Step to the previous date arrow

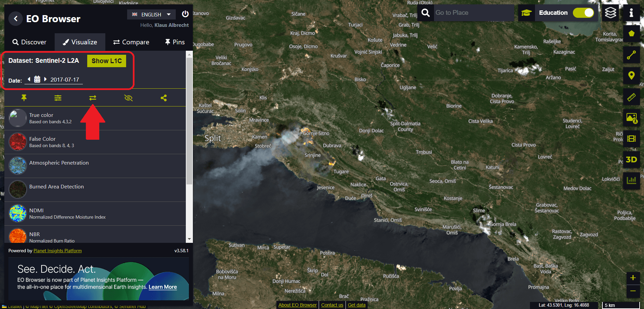click(x=29, y=79)
